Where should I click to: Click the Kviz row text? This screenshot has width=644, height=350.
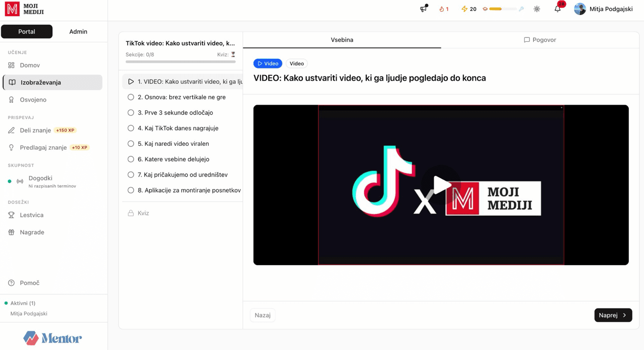tap(143, 213)
